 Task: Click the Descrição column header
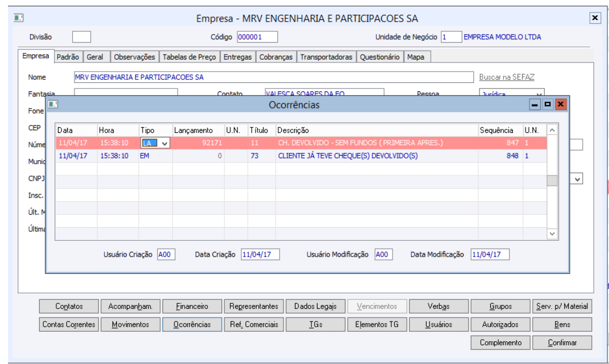tap(377, 131)
